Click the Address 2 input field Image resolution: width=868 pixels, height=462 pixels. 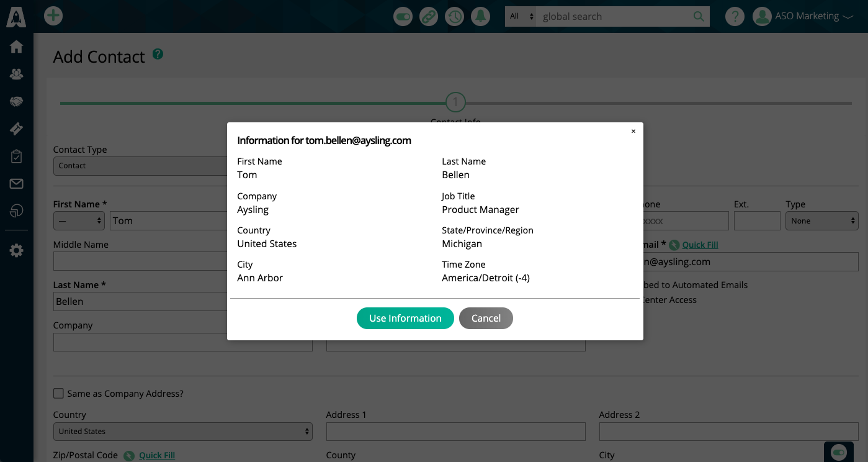tap(729, 432)
